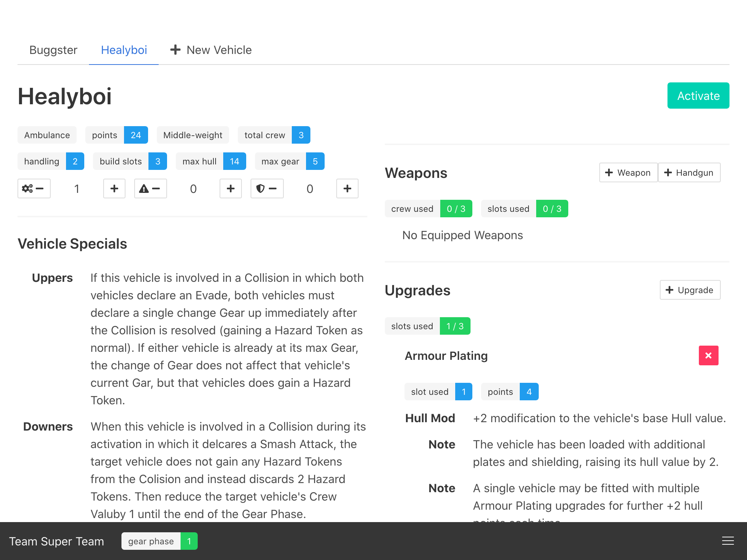Click the points 24 tag
This screenshot has width=747, height=560.
(116, 135)
